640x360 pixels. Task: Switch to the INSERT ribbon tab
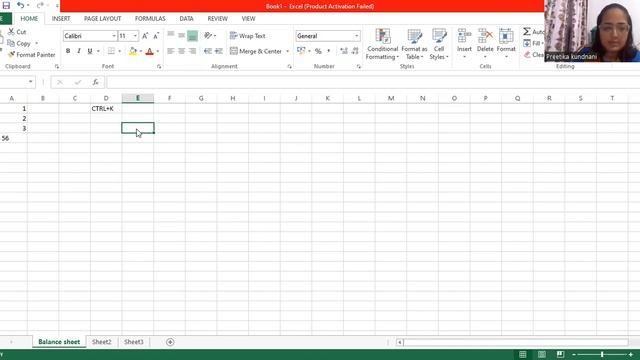[61, 19]
